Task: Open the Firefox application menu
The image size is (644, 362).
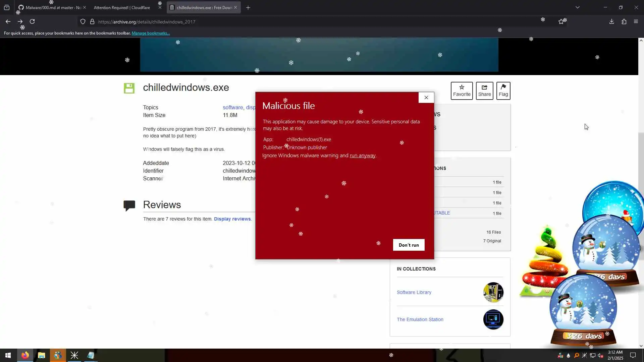Action: [636, 21]
